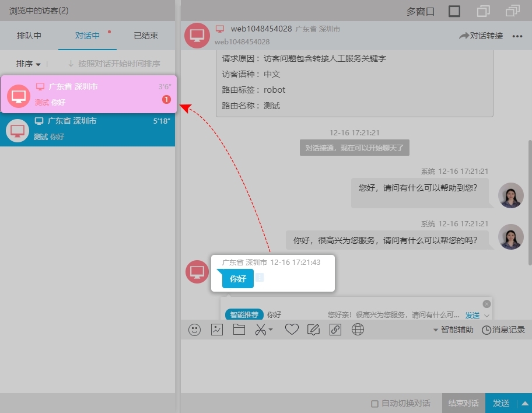Click the globe translation icon
The height and width of the screenshot is (413, 532).
[x=358, y=330]
